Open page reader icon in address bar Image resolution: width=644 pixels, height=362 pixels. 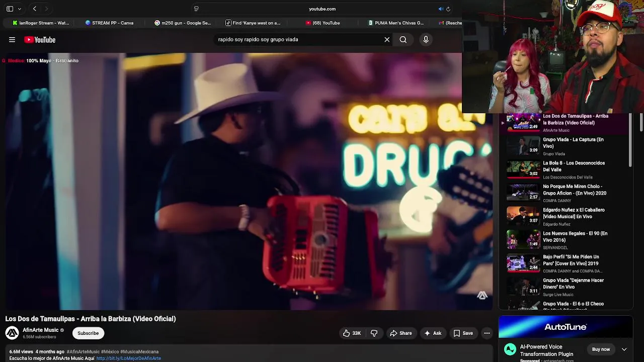[196, 9]
